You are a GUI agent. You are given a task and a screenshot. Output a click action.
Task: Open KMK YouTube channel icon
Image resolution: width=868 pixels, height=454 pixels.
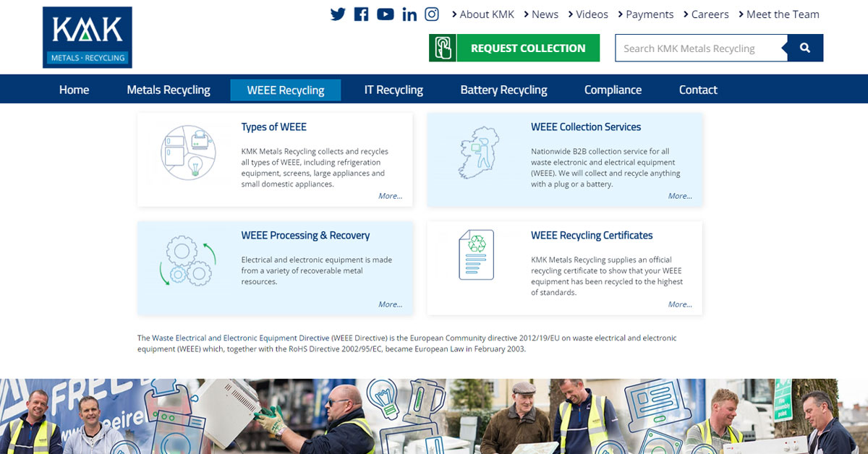tap(386, 14)
